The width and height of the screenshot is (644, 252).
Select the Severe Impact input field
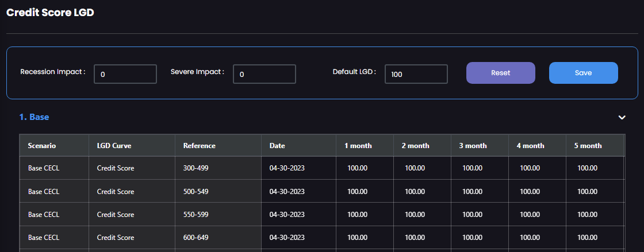click(x=264, y=74)
